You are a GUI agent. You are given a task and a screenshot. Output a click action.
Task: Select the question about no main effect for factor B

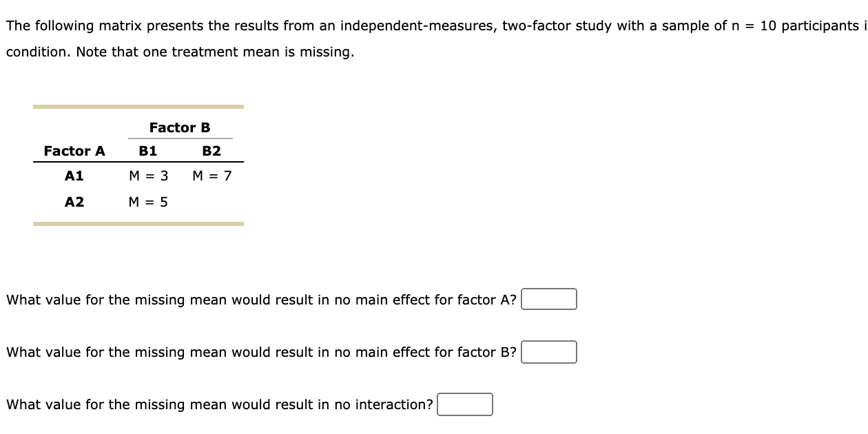260,352
